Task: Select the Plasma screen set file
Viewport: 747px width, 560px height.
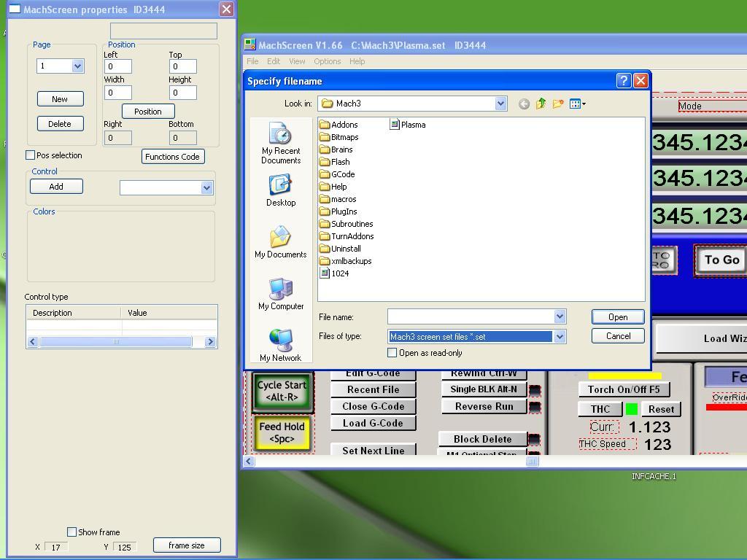Action: tap(408, 125)
